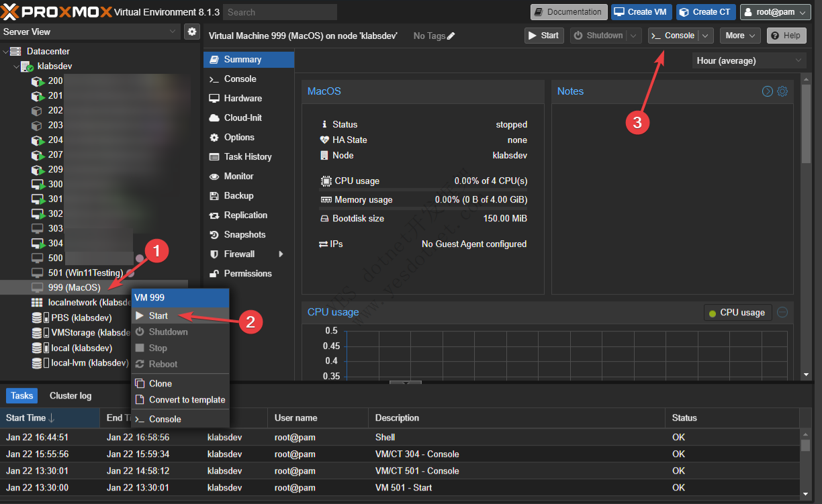The width and height of the screenshot is (822, 504).
Task: Collapse the Datacenter tree node
Action: click(x=6, y=51)
